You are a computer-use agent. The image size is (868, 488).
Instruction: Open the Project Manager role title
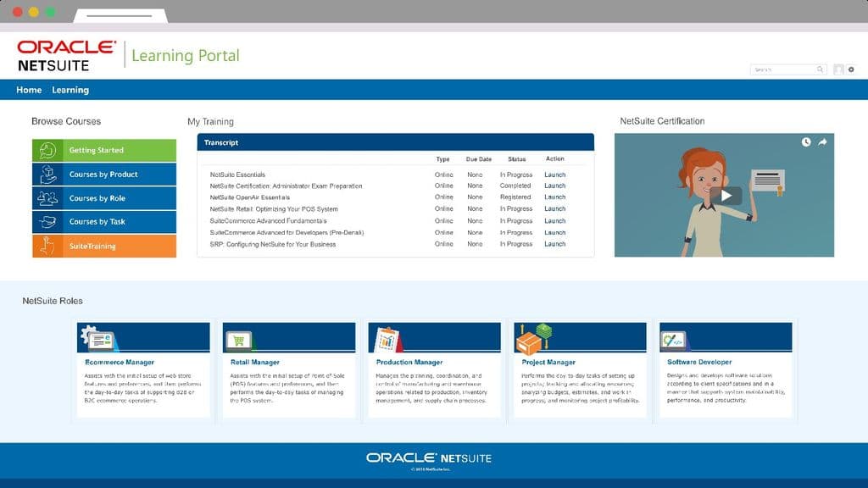(548, 363)
